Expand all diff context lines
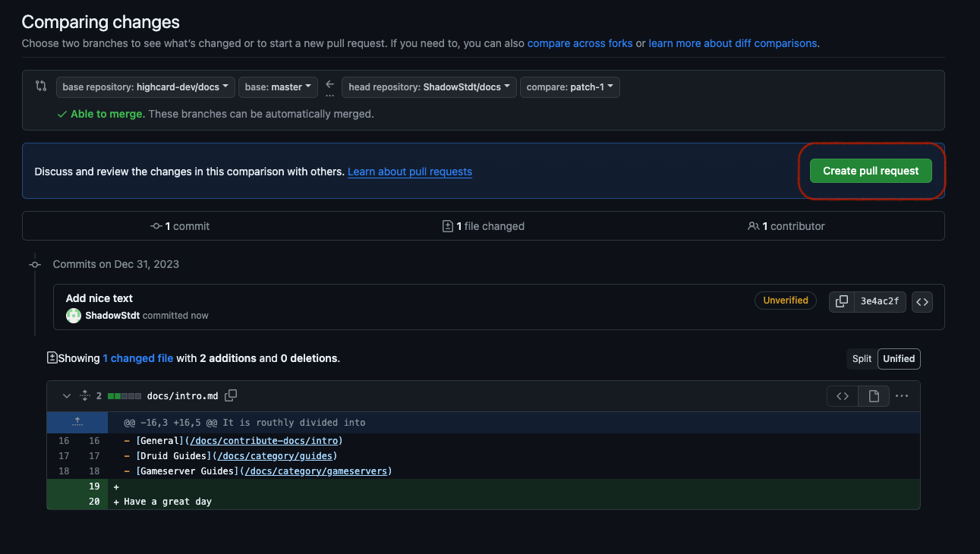This screenshot has height=554, width=980. tap(84, 395)
